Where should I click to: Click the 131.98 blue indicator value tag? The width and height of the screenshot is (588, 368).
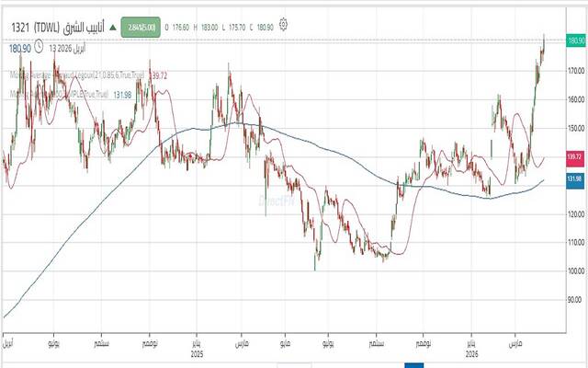(576, 178)
